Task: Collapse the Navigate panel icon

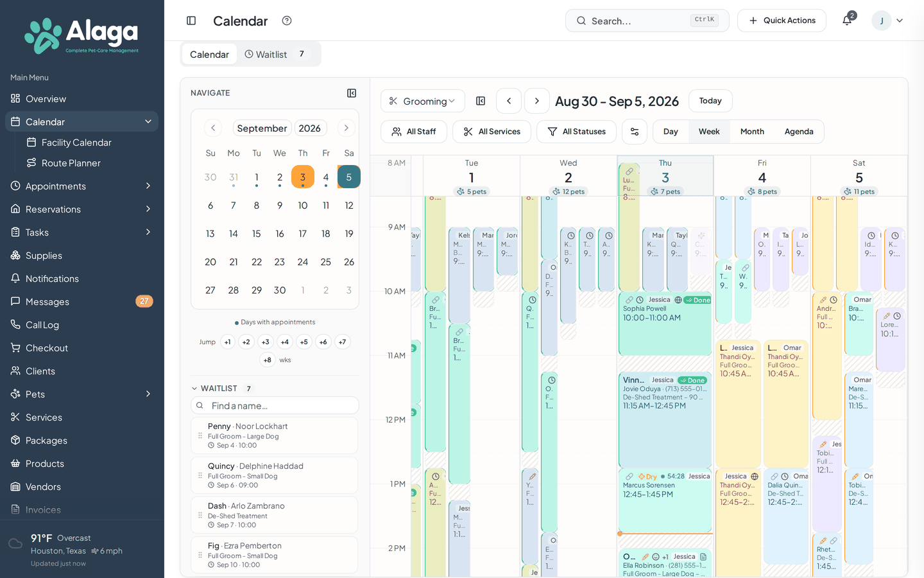Action: [x=352, y=93]
